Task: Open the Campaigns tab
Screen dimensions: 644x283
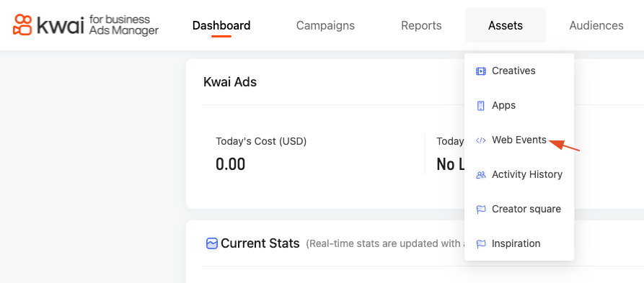Action: point(325,25)
